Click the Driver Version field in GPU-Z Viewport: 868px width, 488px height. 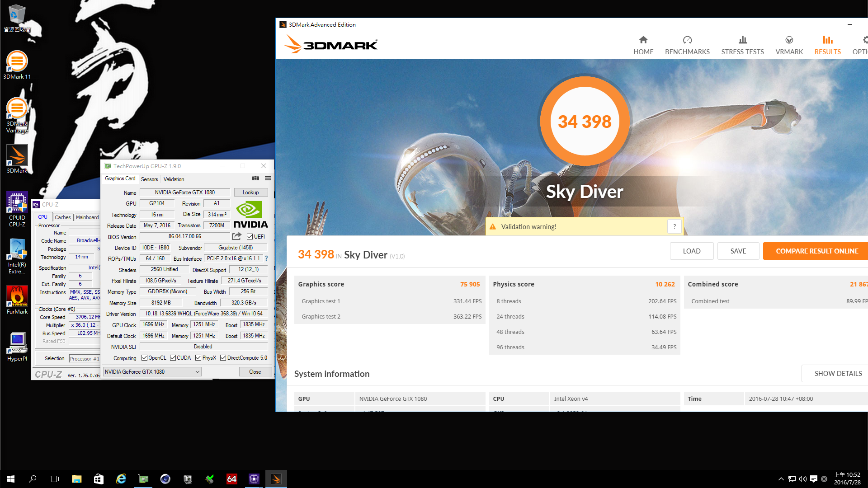click(203, 314)
